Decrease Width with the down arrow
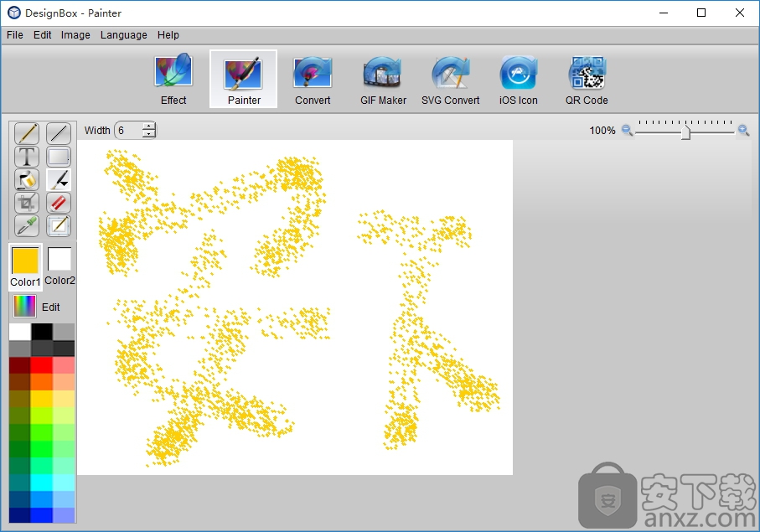 149,134
